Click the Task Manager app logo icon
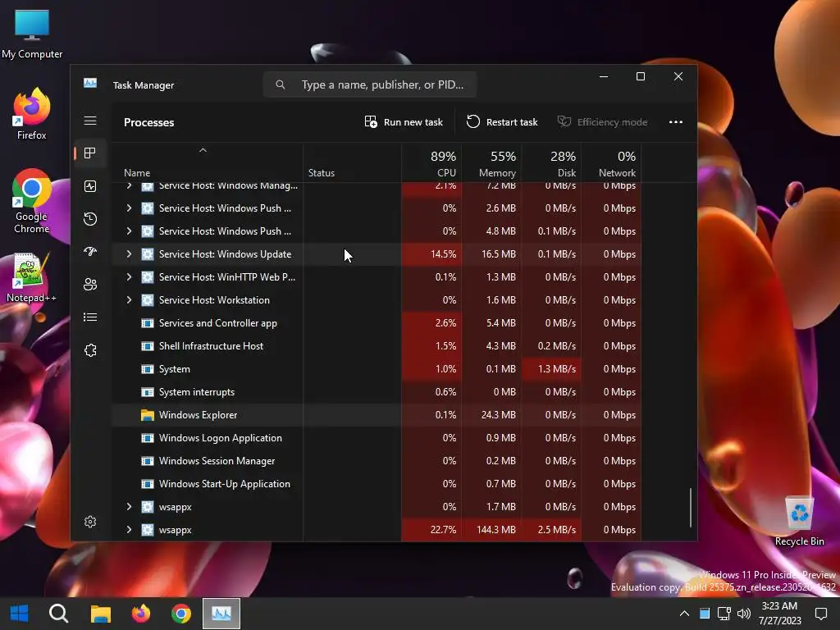Screen dimensions: 840x630 [x=90, y=83]
